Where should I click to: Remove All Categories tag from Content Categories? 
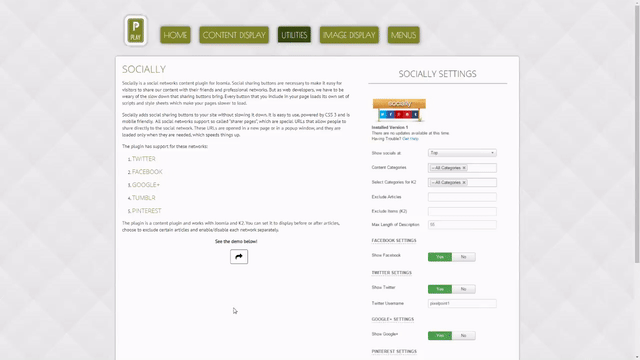pyautogui.click(x=464, y=168)
